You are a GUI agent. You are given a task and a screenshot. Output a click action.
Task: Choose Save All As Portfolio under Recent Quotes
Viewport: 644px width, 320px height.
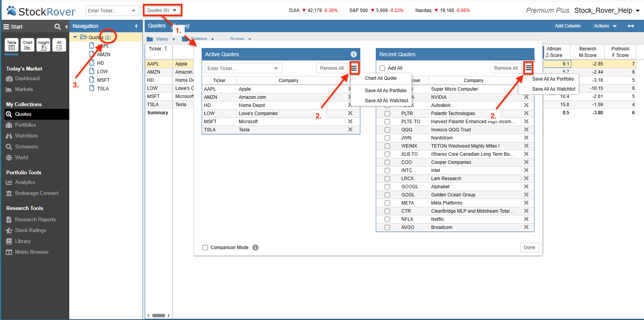(x=553, y=79)
